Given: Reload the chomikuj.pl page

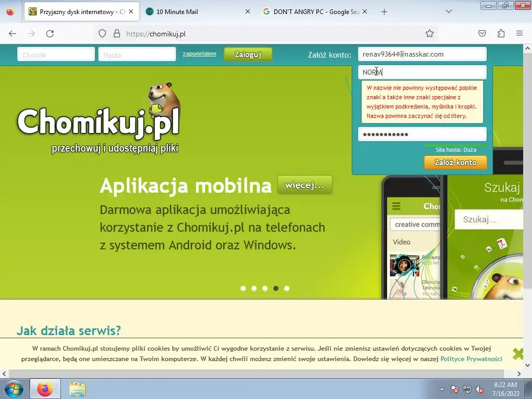Looking at the screenshot, I should [50, 34].
